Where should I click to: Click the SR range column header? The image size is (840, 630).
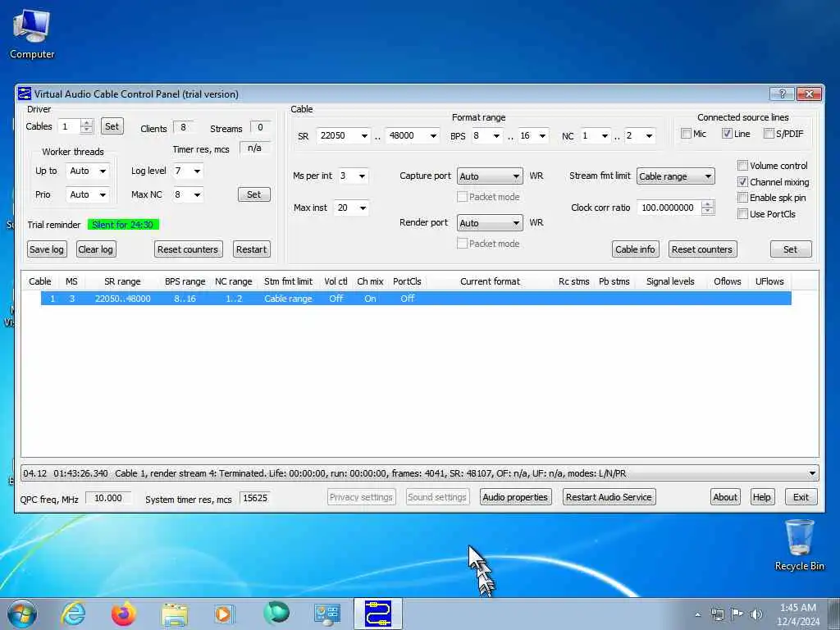pyautogui.click(x=123, y=281)
